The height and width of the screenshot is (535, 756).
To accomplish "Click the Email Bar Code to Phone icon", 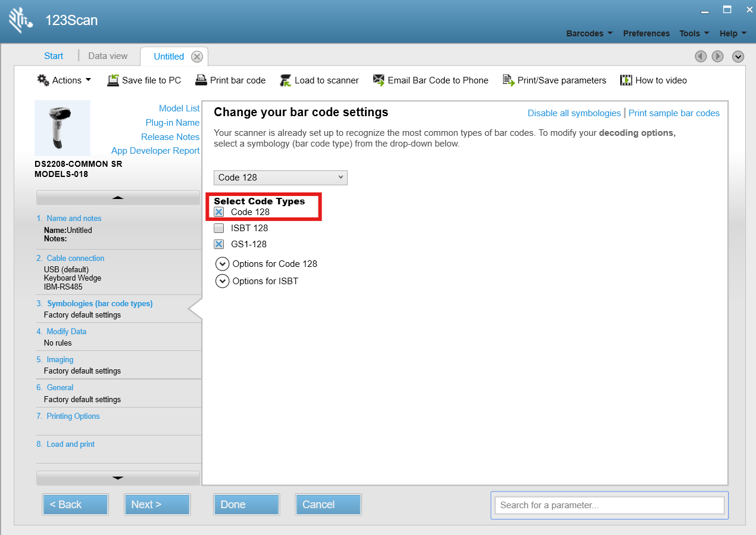I will pos(379,80).
